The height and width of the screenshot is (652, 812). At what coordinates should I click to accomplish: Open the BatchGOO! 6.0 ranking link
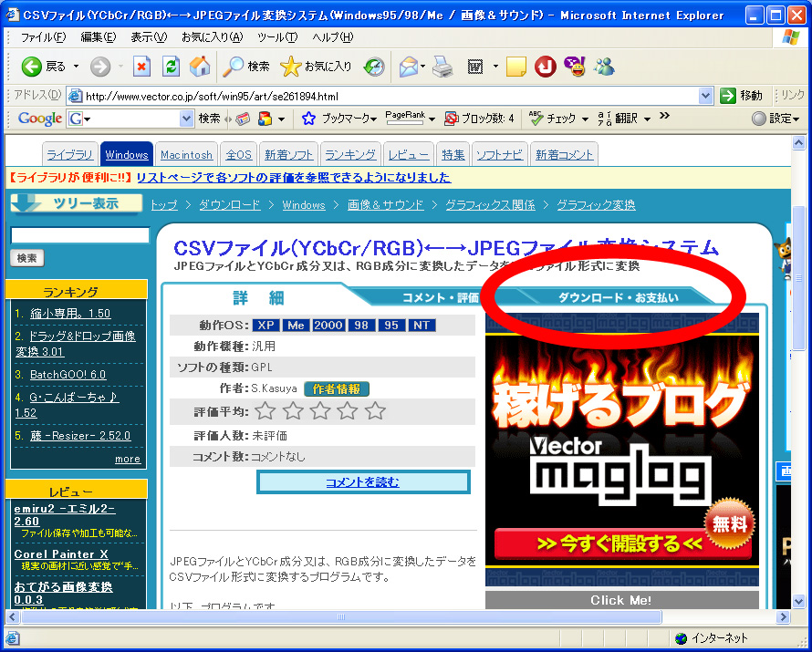click(68, 375)
